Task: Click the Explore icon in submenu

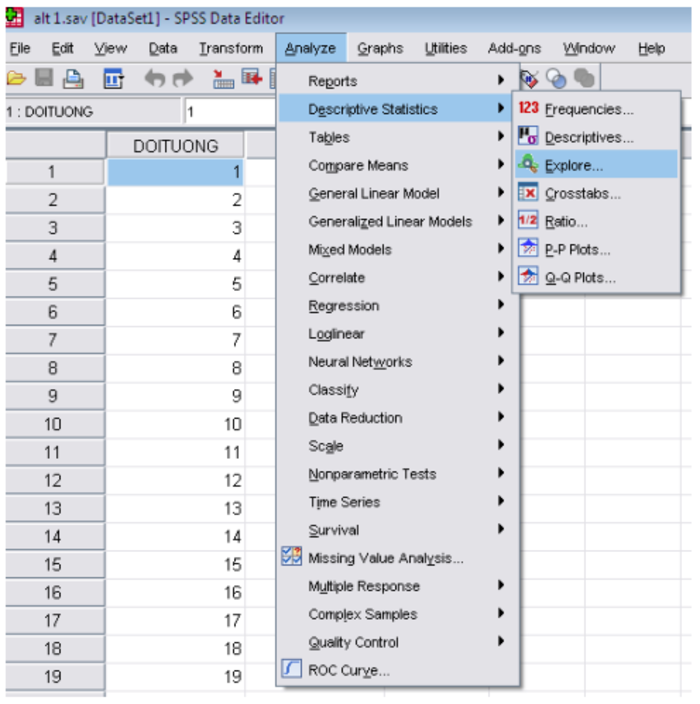Action: point(528,164)
